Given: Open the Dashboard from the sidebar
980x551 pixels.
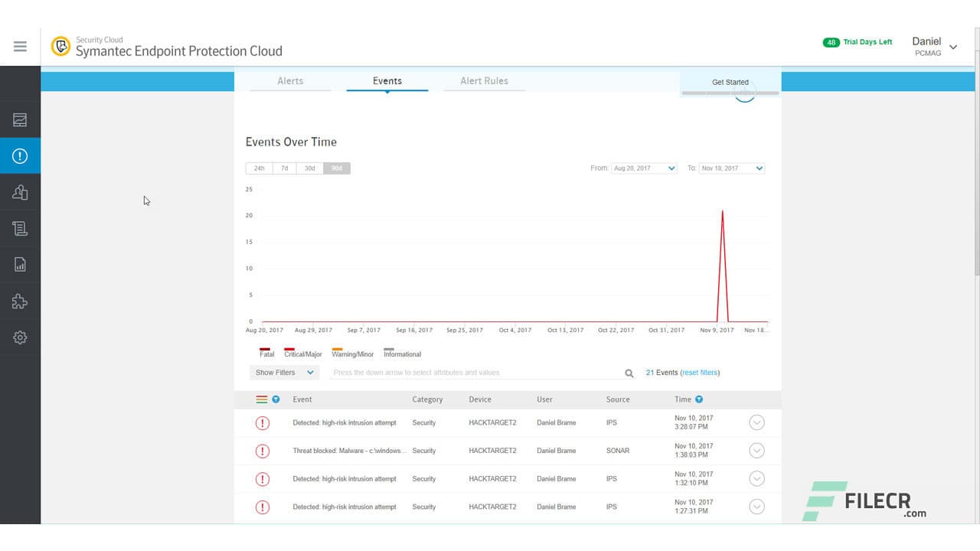Looking at the screenshot, I should pos(20,120).
